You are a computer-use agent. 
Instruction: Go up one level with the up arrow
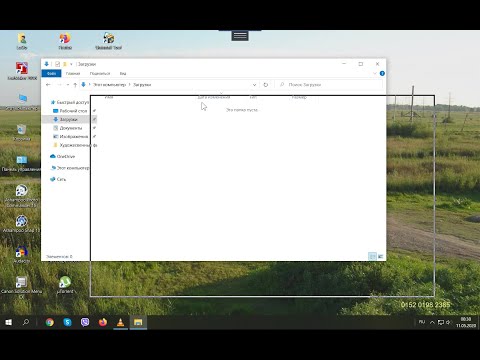(75, 85)
